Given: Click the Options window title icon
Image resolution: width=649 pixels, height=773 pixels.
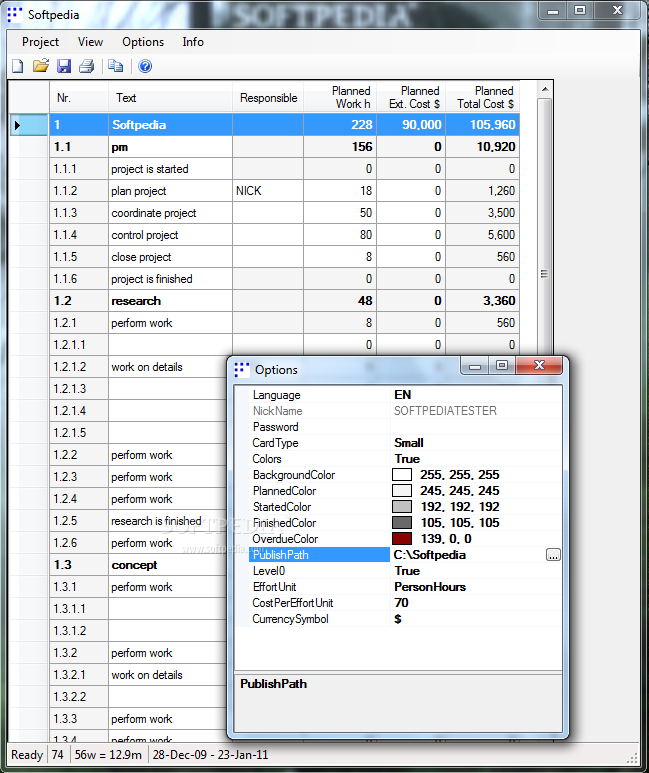Looking at the screenshot, I should [x=242, y=370].
